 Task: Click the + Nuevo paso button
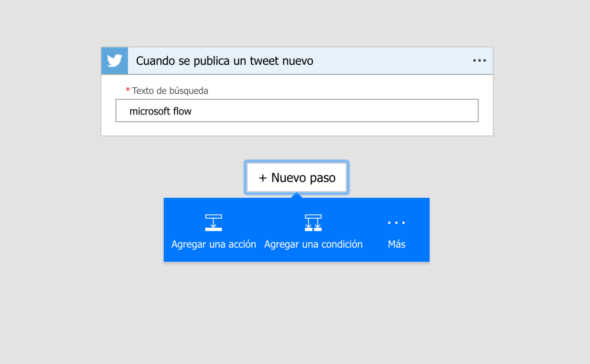pyautogui.click(x=297, y=177)
